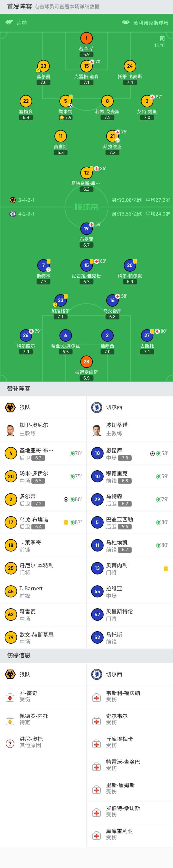
Task: Click the Wolves 3-4-2-1 formation label
Action: point(26,200)
